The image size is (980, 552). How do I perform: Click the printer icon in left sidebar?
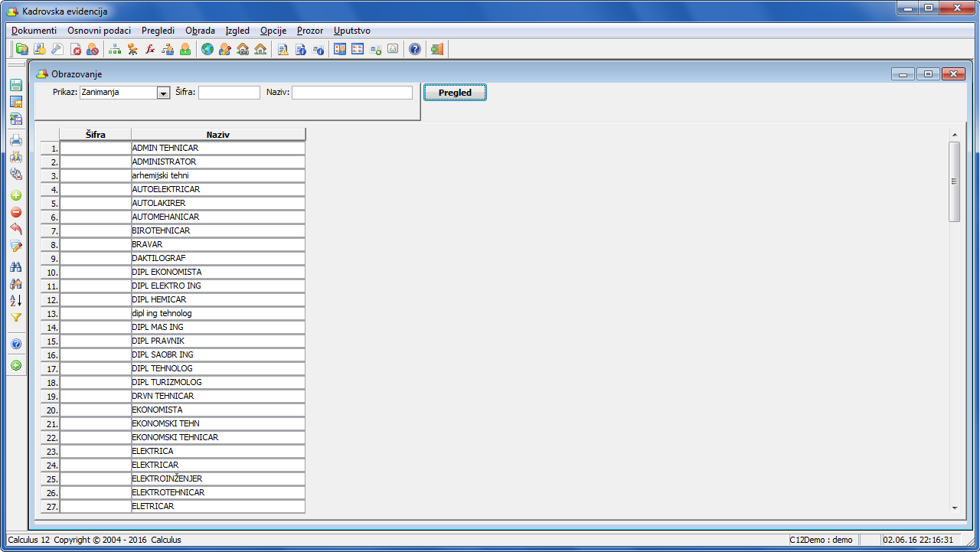(x=16, y=140)
